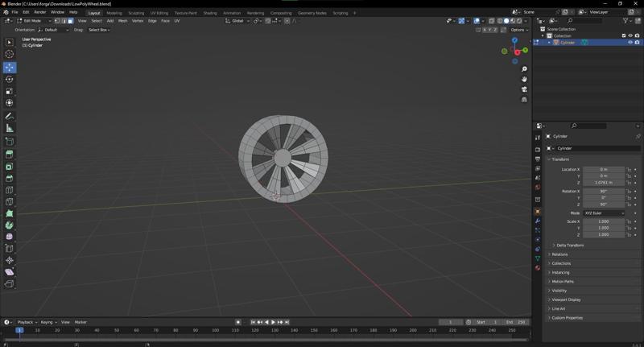Select the Transform tool
The width and height of the screenshot is (644, 347).
click(9, 103)
